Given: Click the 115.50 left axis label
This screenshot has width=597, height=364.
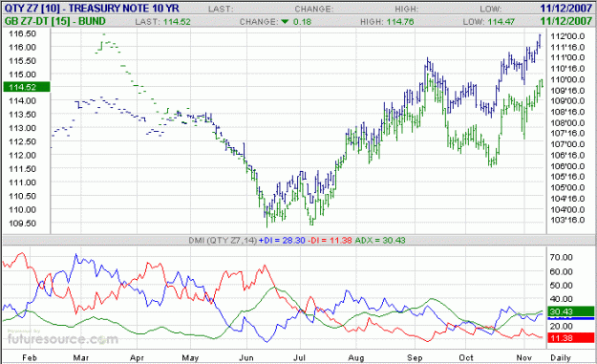Looking at the screenshot, I should click(22, 61).
